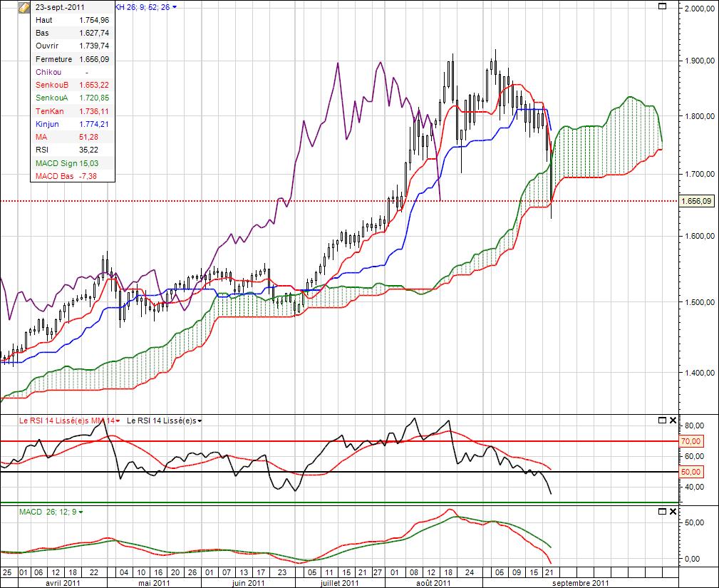Maximize the main price chart panel
The height and width of the screenshot is (588, 719).
click(662, 6)
